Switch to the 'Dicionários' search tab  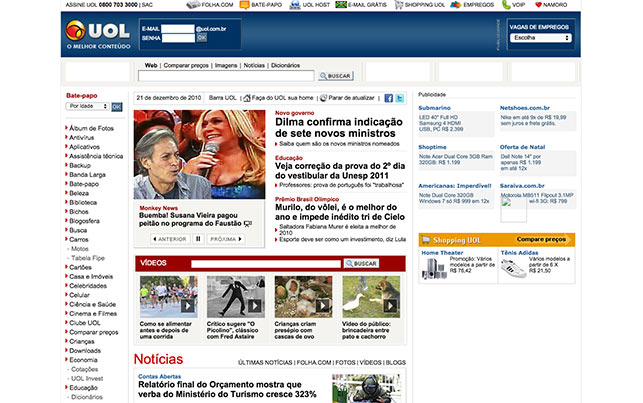click(x=292, y=64)
